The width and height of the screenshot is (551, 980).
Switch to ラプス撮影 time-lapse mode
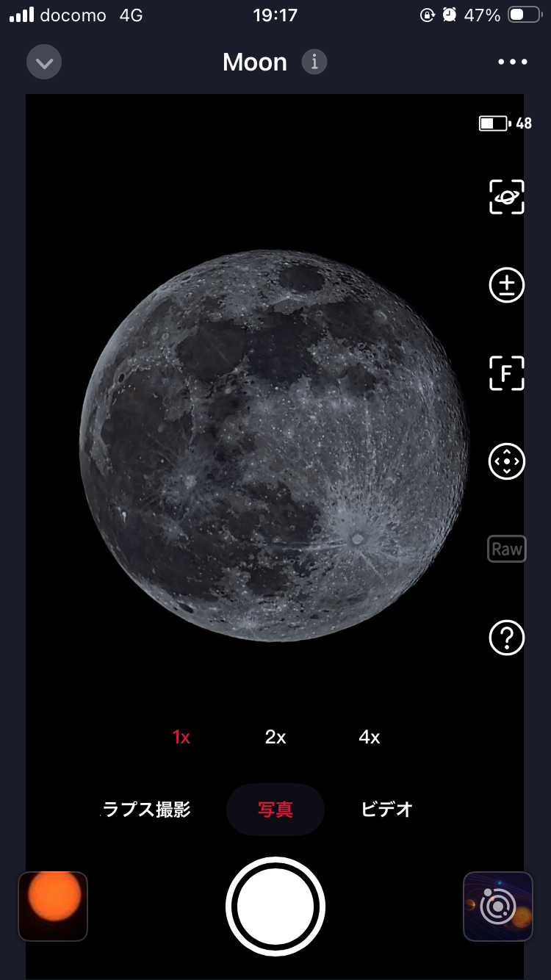click(x=145, y=810)
